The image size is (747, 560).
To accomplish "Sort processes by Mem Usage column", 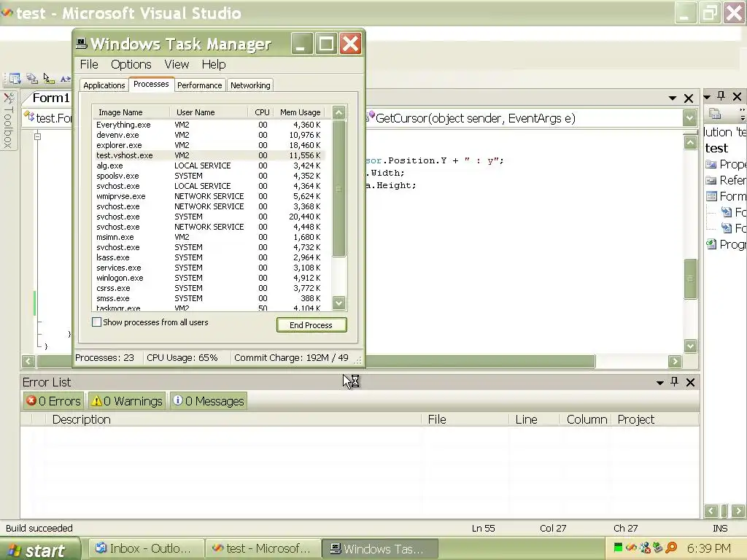I will click(x=300, y=112).
